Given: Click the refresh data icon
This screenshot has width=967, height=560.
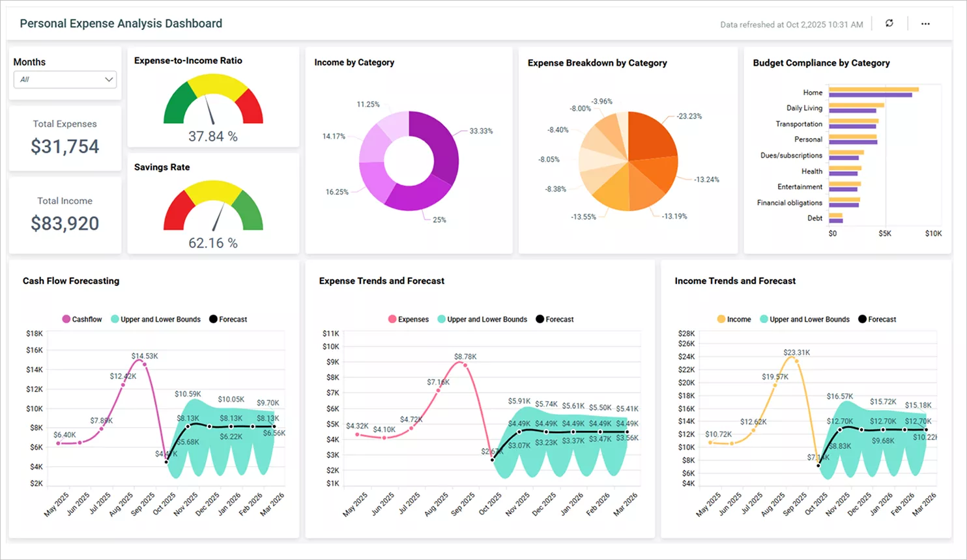Looking at the screenshot, I should pos(889,23).
